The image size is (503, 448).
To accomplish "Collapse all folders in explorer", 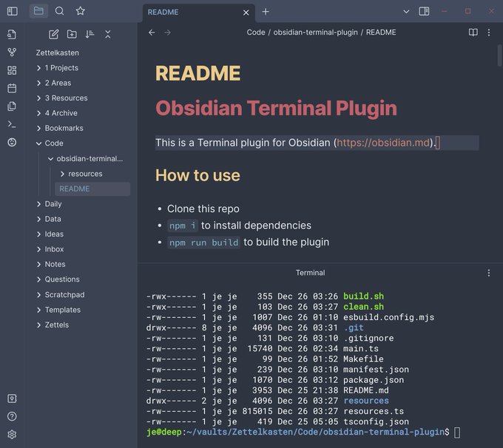I will click(x=108, y=34).
